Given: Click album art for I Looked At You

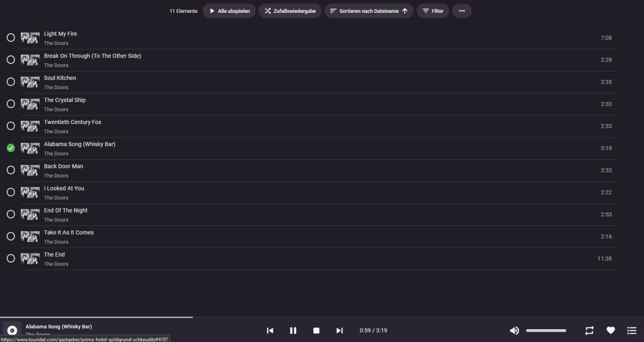Looking at the screenshot, I should pyautogui.click(x=30, y=192).
